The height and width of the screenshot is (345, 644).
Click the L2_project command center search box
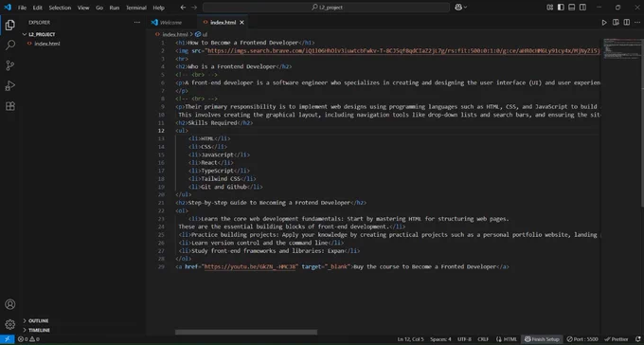pos(326,8)
